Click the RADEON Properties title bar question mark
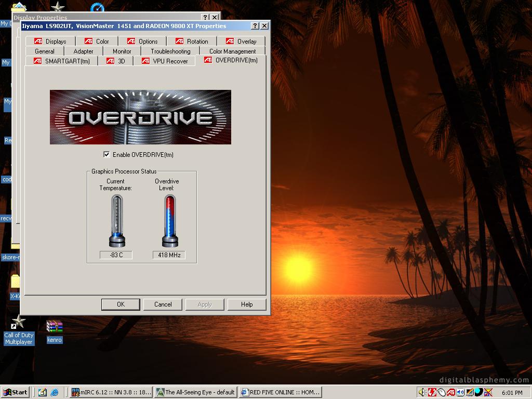The width and height of the screenshot is (532, 399). coord(255,26)
